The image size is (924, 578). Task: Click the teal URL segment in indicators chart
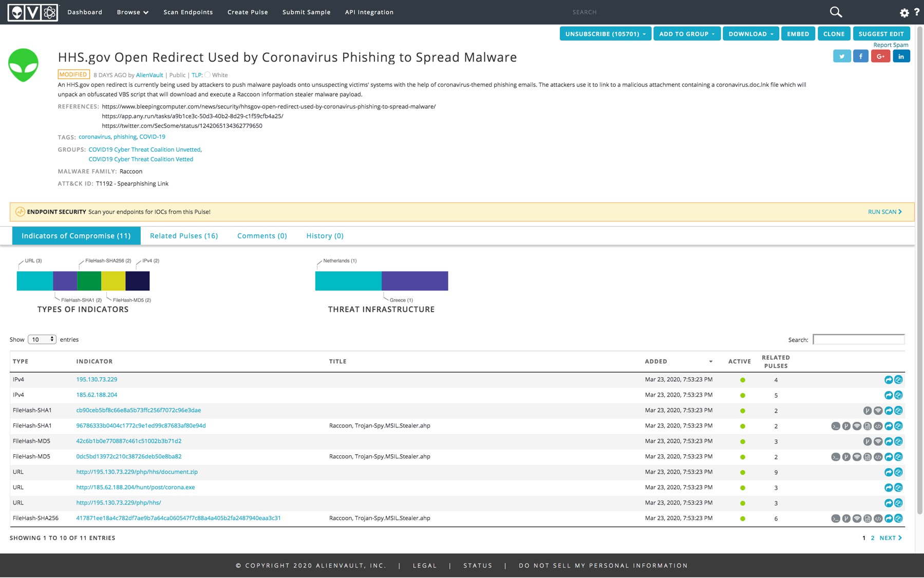coord(35,281)
